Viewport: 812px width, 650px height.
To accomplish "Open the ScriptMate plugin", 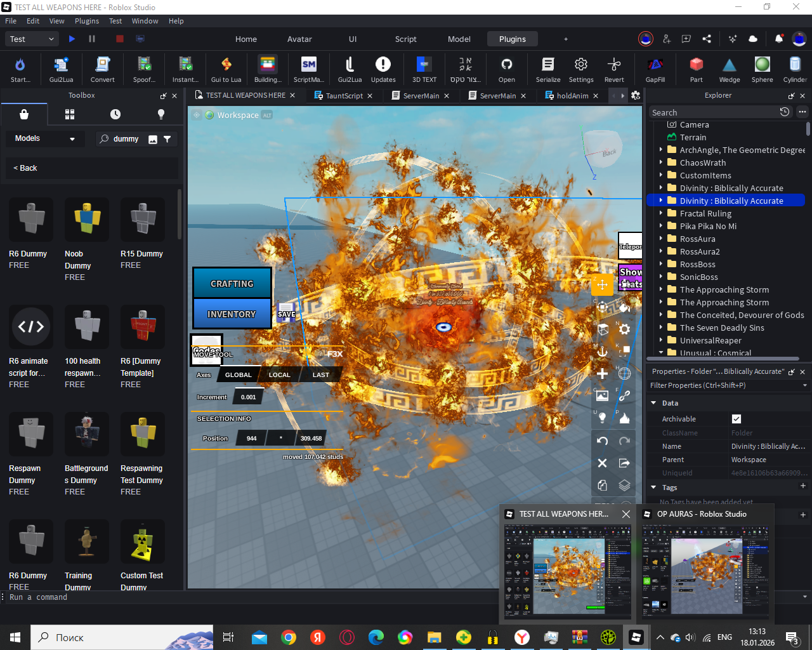I will point(309,69).
